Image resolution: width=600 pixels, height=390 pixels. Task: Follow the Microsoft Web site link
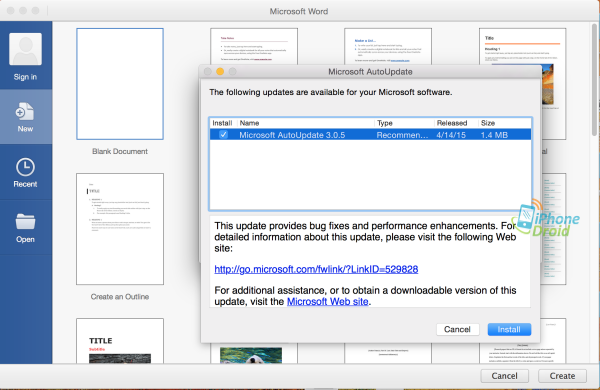[x=328, y=302]
